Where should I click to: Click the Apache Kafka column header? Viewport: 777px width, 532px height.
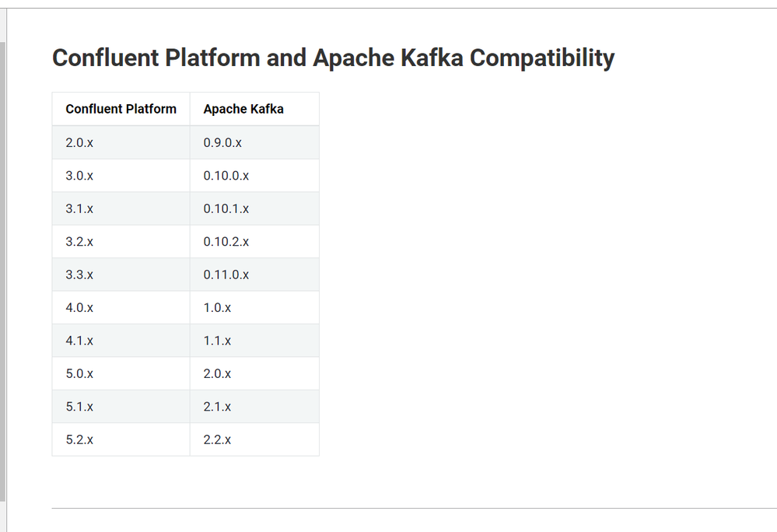coord(243,109)
